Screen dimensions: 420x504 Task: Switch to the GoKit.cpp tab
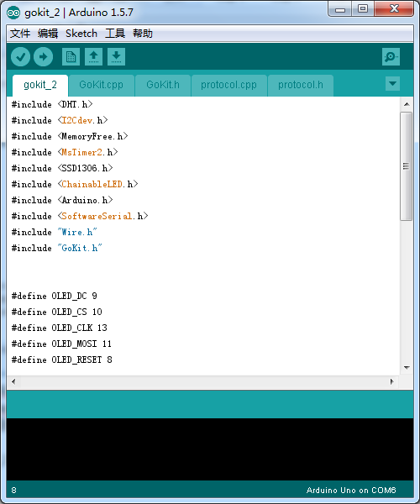[x=102, y=85]
